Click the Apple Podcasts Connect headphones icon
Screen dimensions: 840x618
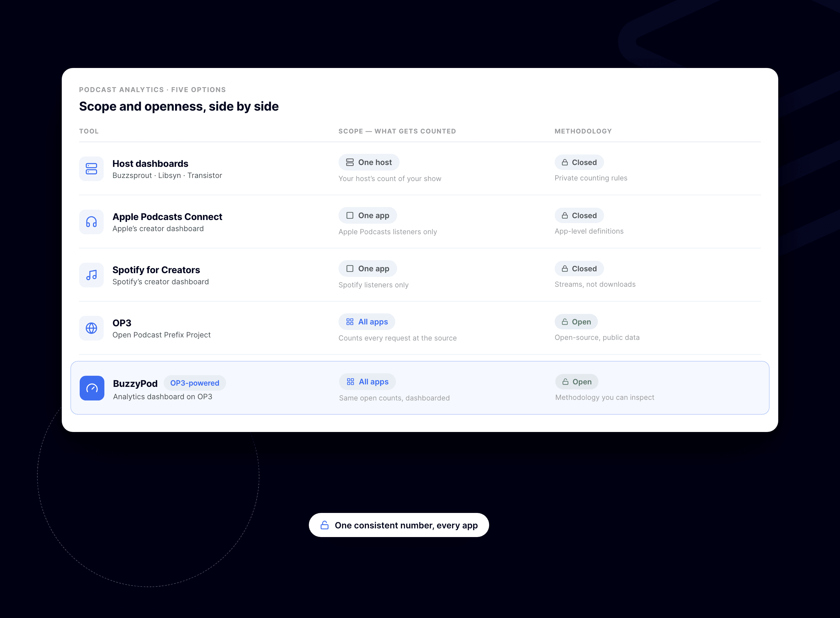click(x=91, y=222)
